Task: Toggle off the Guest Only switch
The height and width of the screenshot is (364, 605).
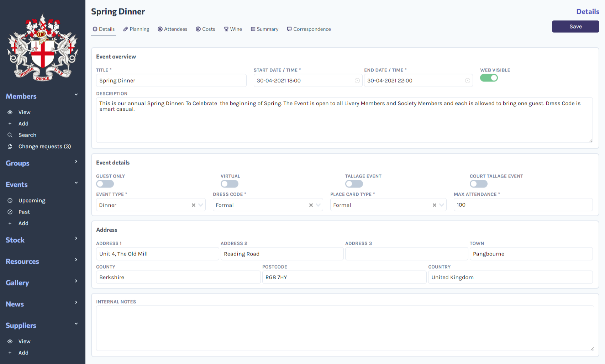Action: point(105,184)
